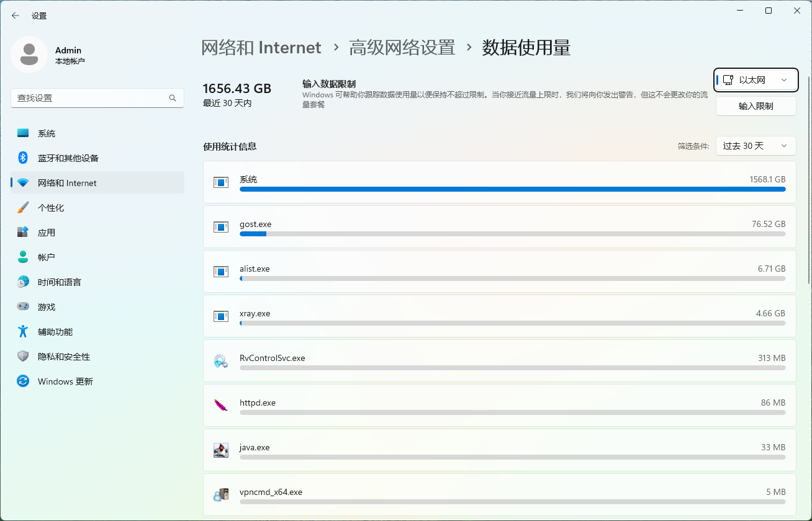Image resolution: width=812 pixels, height=521 pixels.
Task: Click the xray.exe app icon
Action: [221, 316]
